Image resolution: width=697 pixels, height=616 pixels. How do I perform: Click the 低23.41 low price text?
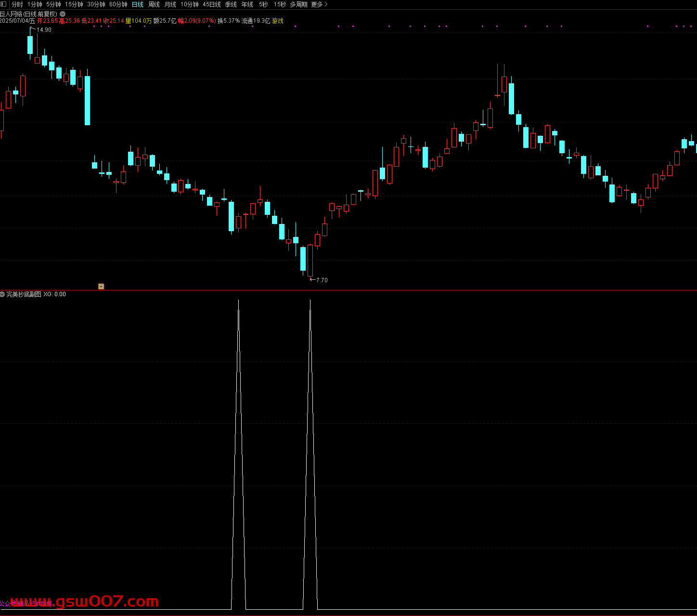click(x=91, y=21)
